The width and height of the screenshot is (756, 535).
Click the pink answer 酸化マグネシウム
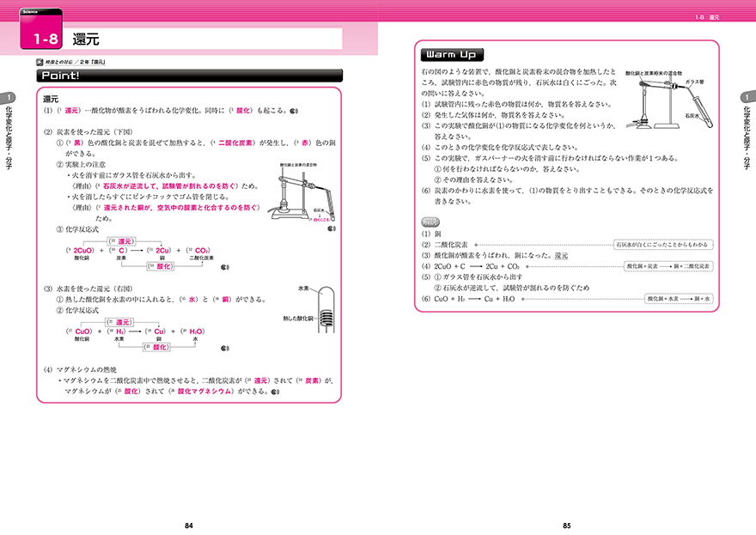(204, 392)
